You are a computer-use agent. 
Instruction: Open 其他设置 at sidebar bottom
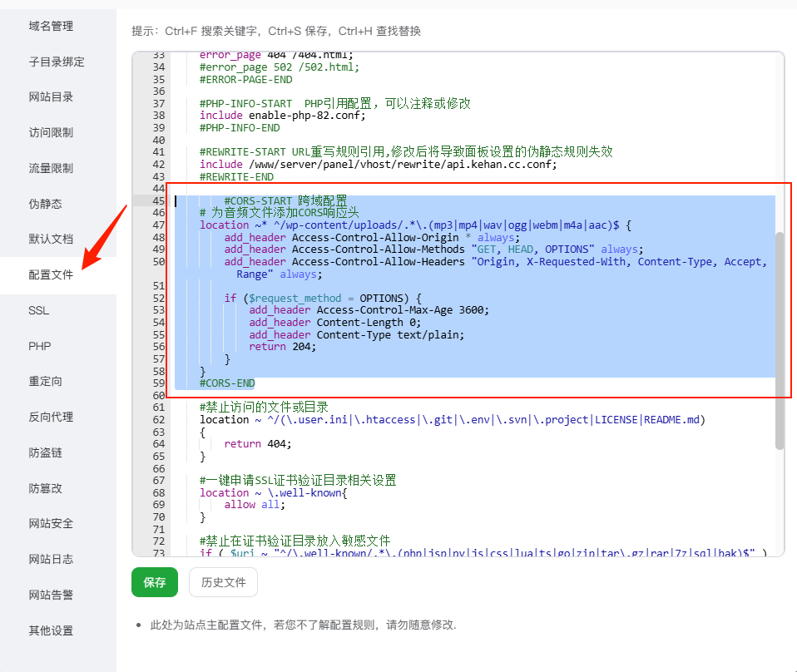coord(51,630)
